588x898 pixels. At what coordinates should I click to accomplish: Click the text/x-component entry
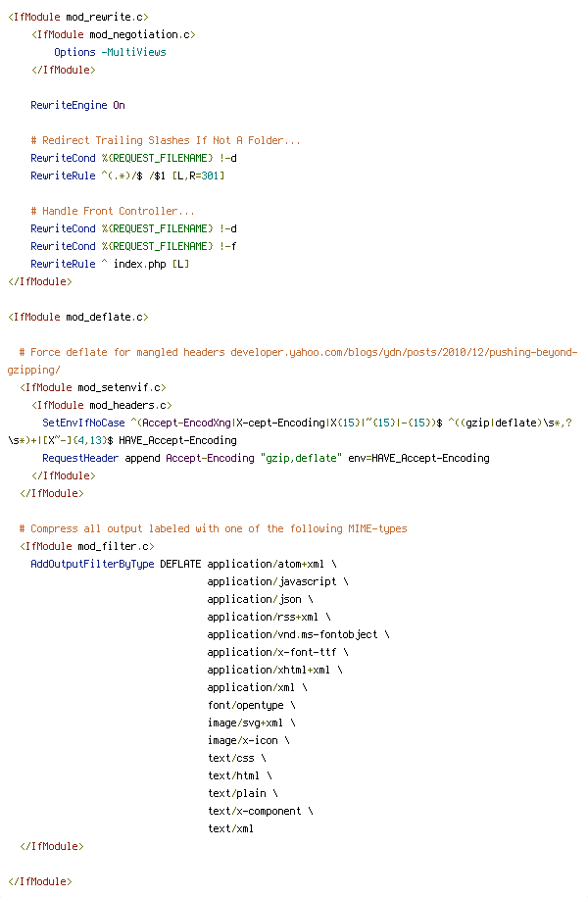pyautogui.click(x=254, y=812)
